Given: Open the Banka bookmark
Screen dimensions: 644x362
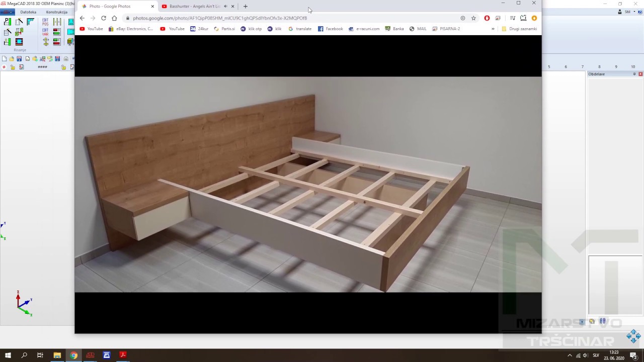Looking at the screenshot, I should 394,29.
